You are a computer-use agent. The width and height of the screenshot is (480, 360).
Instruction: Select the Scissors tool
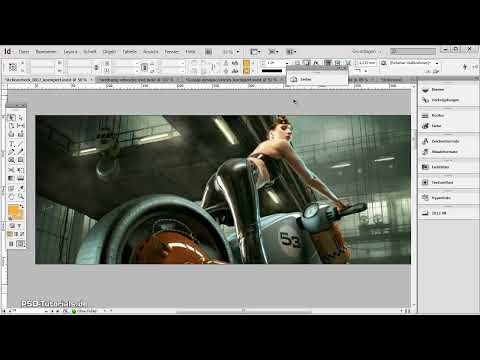pos(12,170)
